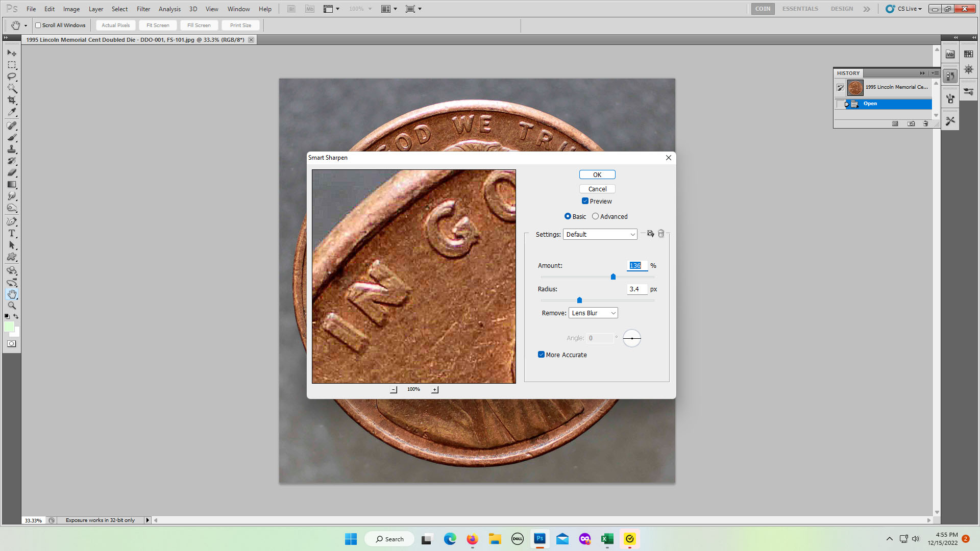Click the Cancel button in Smart Sharpen

click(597, 189)
